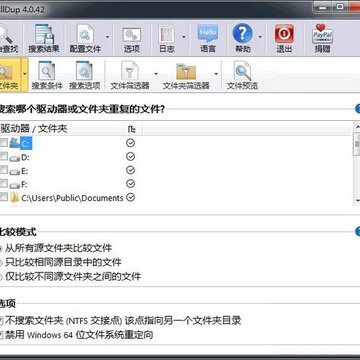Select C:\Users\Public\Documents path text

[x=72, y=198]
